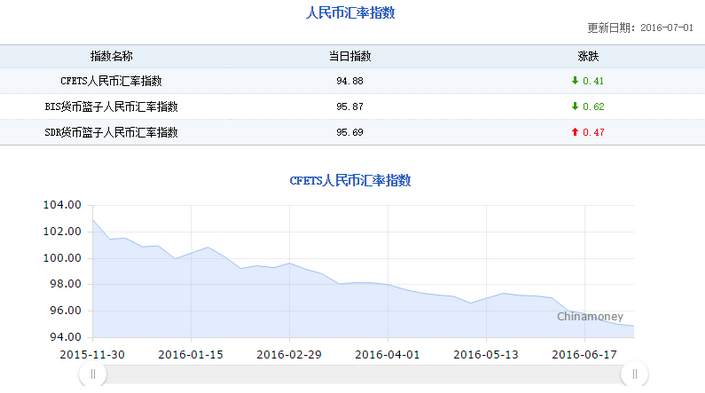
Task: Click the 2016-06-17 x-axis label
Action: coord(584,355)
